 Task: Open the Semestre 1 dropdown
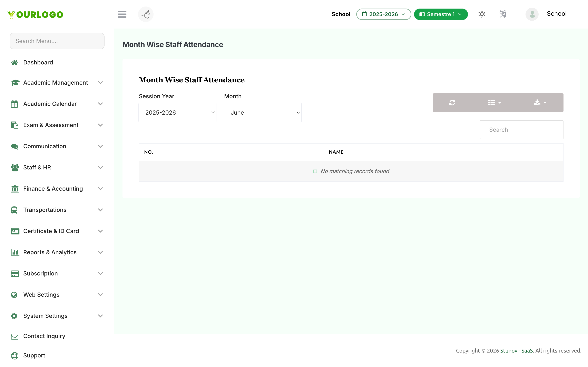click(x=441, y=14)
